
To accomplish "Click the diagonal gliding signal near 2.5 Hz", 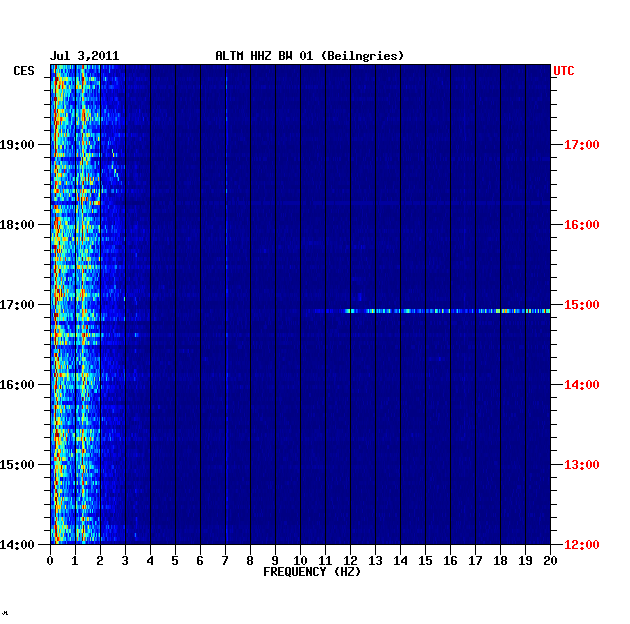I will coord(115,165).
